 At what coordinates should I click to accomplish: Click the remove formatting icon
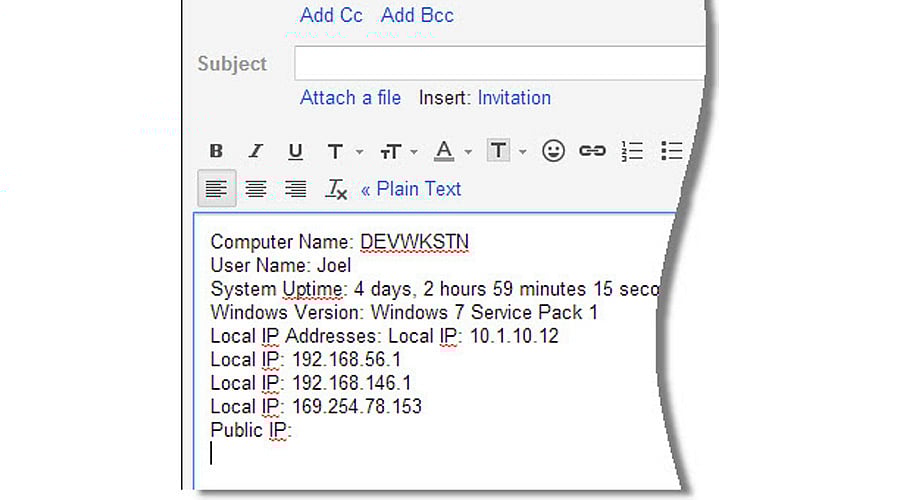[x=336, y=189]
